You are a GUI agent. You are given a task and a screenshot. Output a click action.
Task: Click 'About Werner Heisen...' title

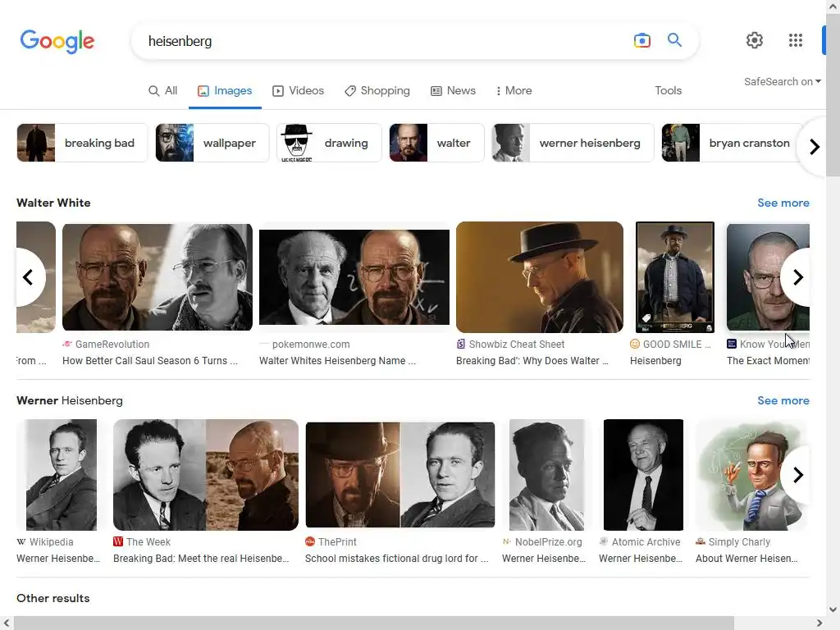[x=746, y=558]
